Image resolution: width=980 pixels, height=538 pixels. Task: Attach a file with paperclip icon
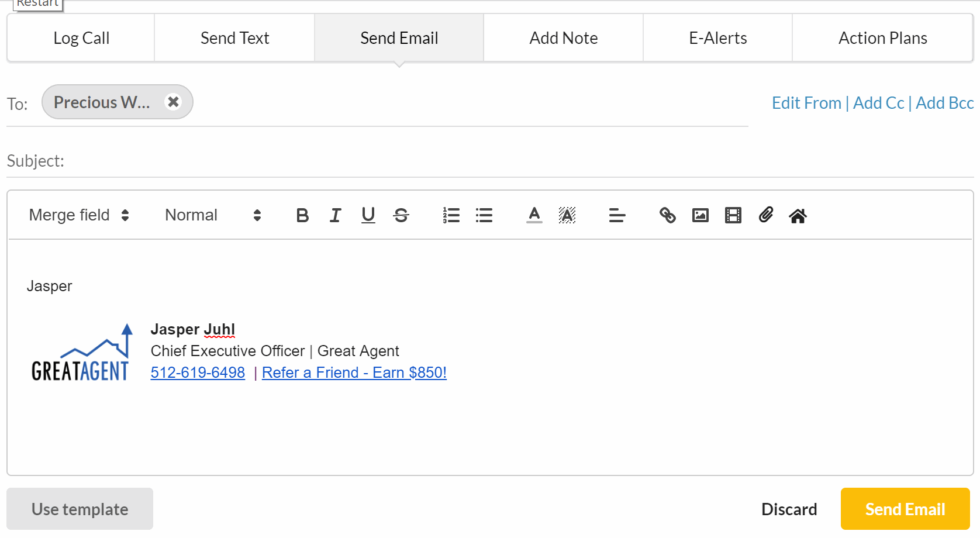point(766,216)
